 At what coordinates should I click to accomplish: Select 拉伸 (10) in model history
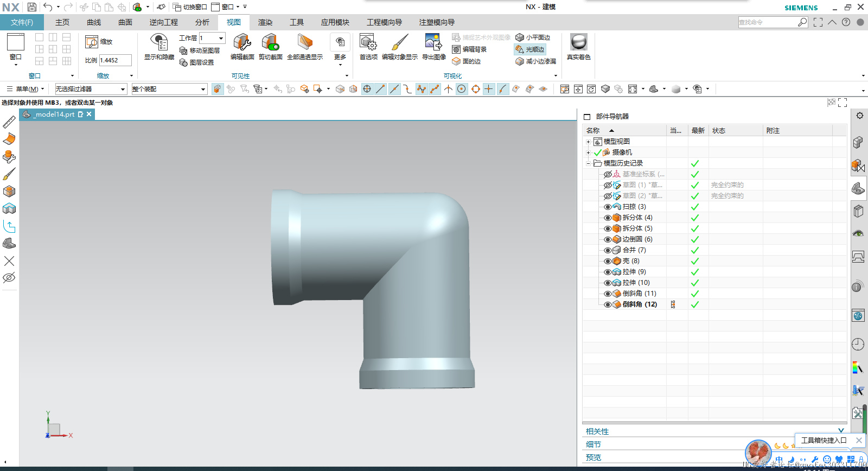pos(636,283)
